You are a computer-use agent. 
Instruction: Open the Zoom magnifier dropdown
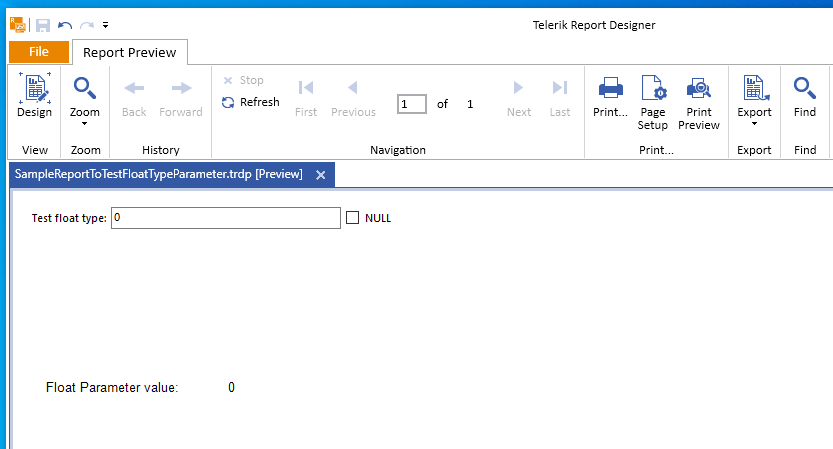tap(84, 101)
